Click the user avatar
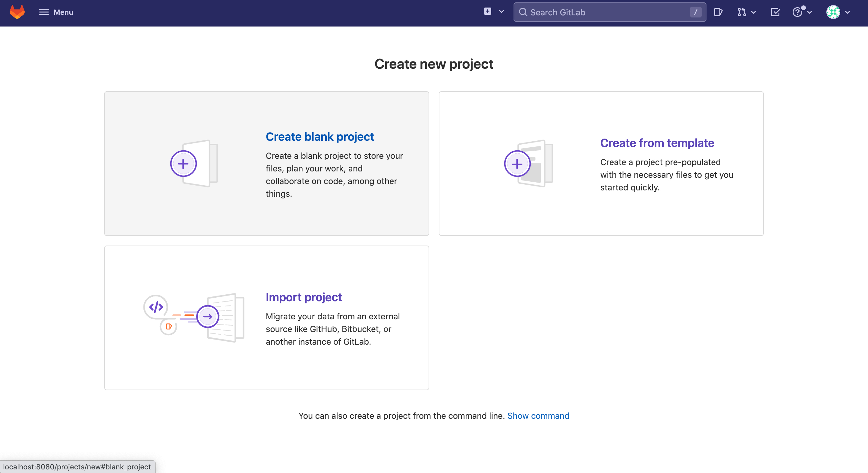Screen dimensions: 868x473 pos(833,12)
